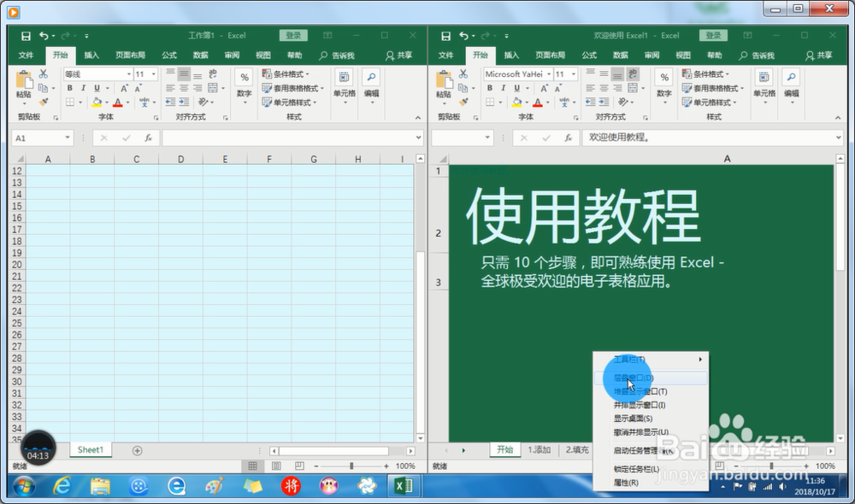Click the Excel icon on the taskbar
Image resolution: width=855 pixels, height=504 pixels.
coord(404,486)
